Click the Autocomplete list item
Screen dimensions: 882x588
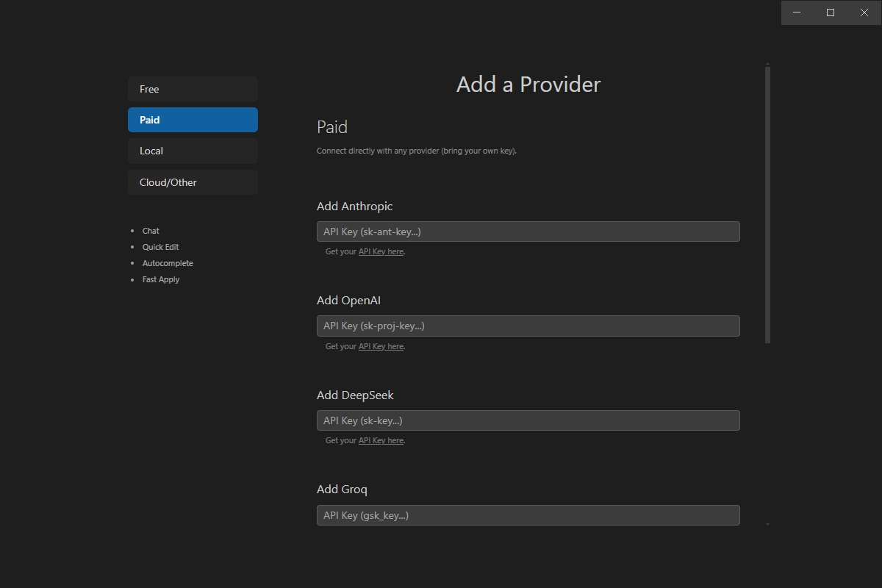[168, 263]
